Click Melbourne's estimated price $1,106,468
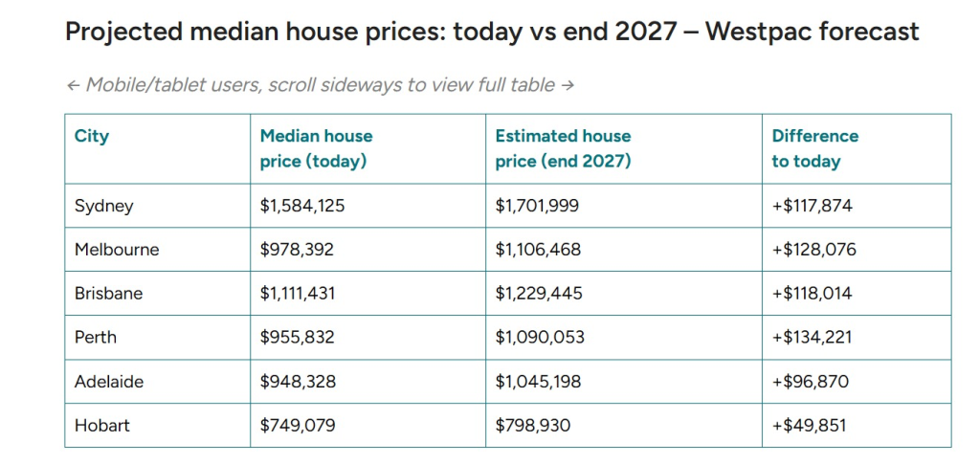Screen dimensions: 980x464 pyautogui.click(x=538, y=250)
